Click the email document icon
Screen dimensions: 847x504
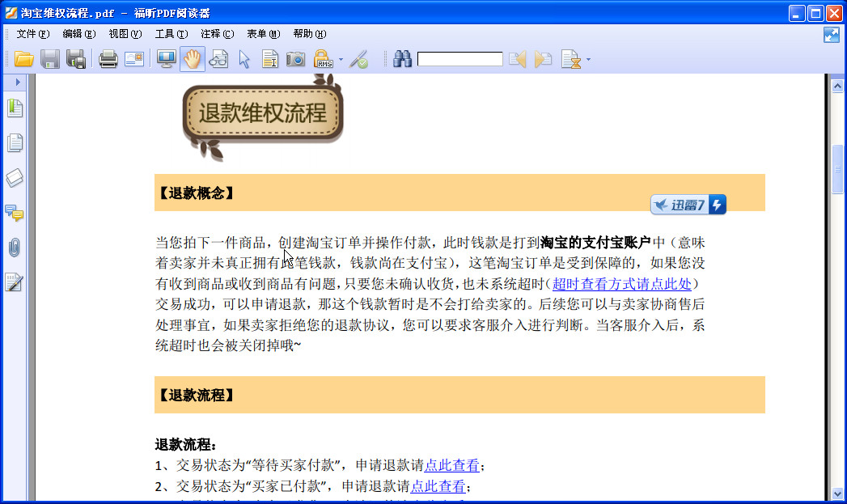134,59
